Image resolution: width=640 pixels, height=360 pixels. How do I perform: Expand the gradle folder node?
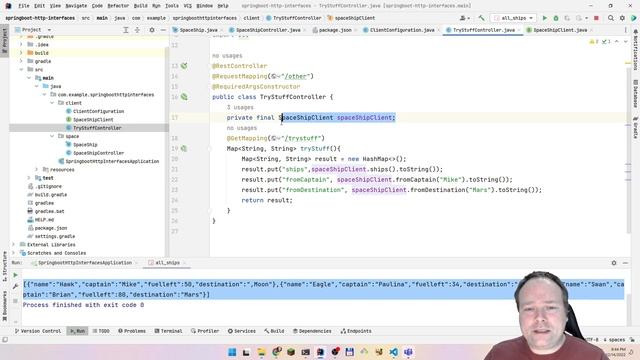21,61
